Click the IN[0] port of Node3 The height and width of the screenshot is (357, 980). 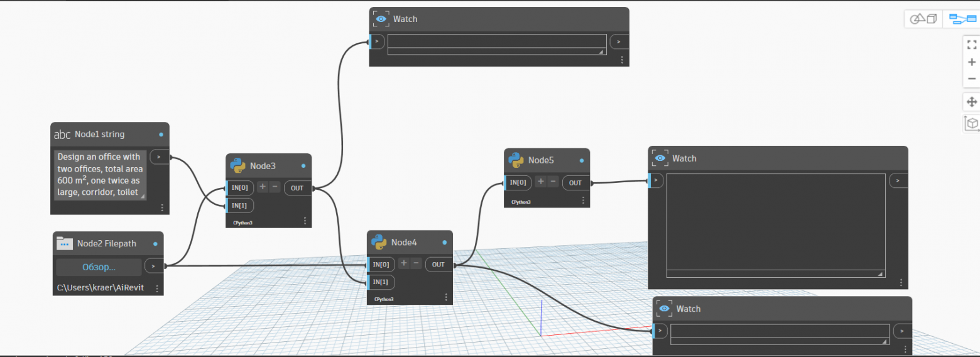(240, 187)
